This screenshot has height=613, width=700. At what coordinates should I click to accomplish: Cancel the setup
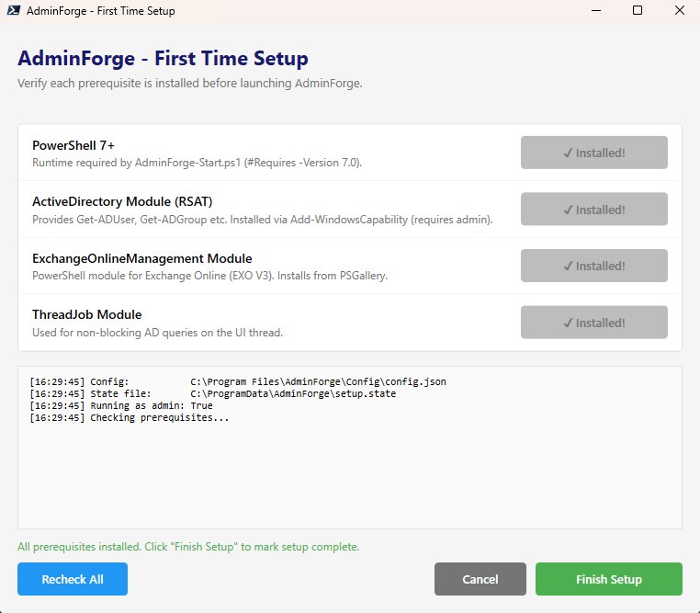(x=480, y=579)
